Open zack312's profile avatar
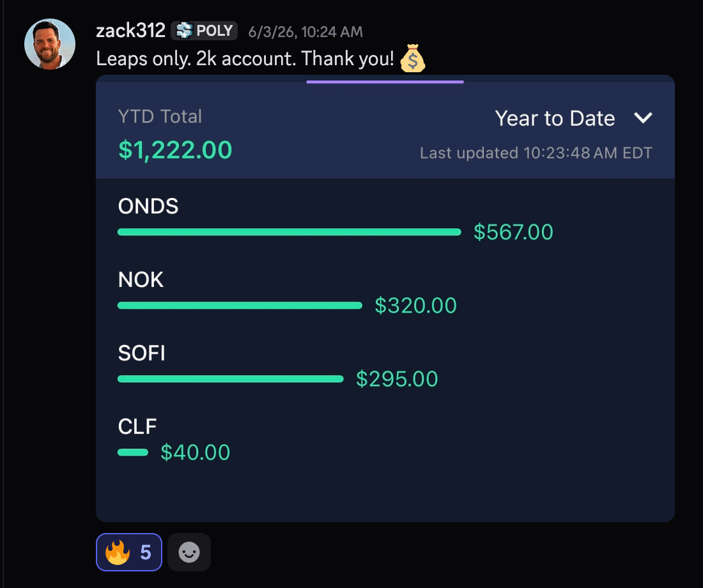 50,44
